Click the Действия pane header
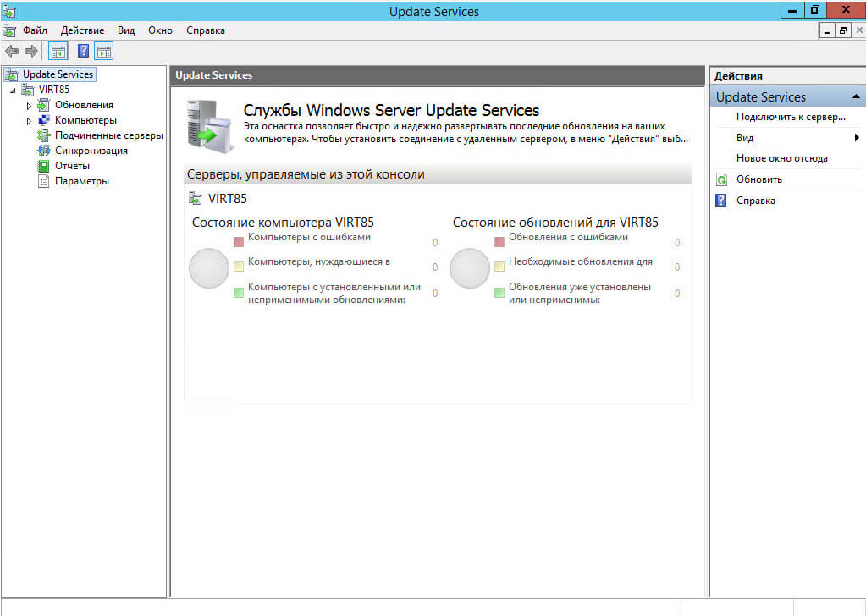866x616 pixels. 786,76
